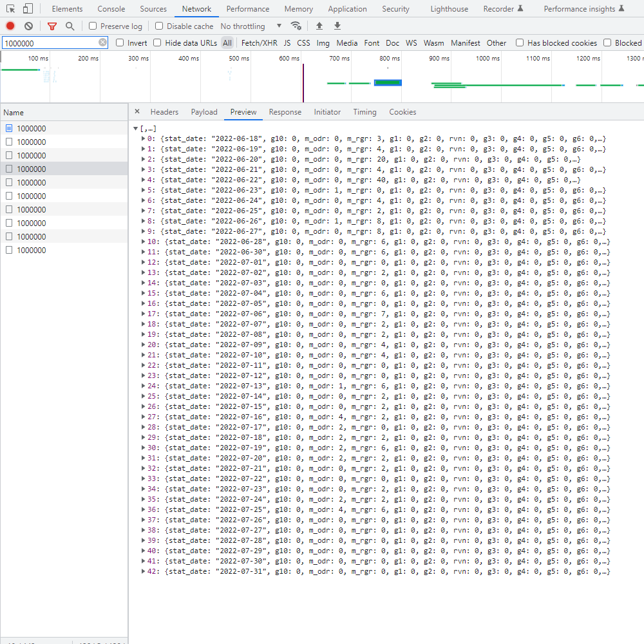Screen dimensions: 644x644
Task: Expand array item 27 dated 2022-07-16
Action: 144,417
